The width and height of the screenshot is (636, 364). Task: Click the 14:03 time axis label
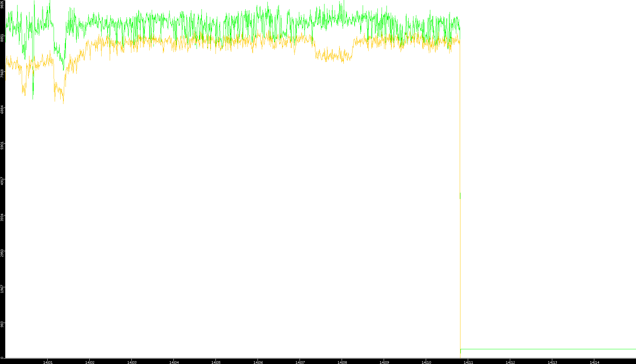point(132,362)
